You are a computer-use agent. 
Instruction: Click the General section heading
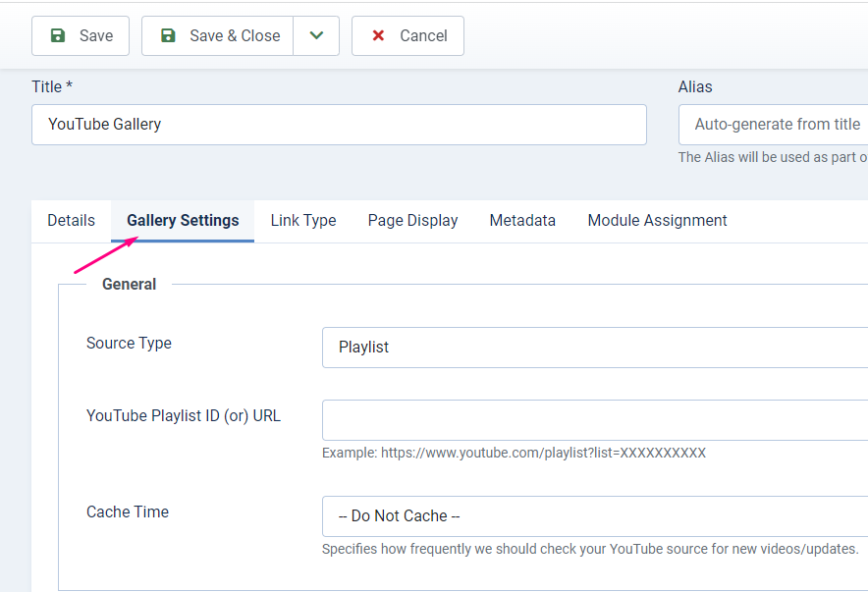[129, 285]
